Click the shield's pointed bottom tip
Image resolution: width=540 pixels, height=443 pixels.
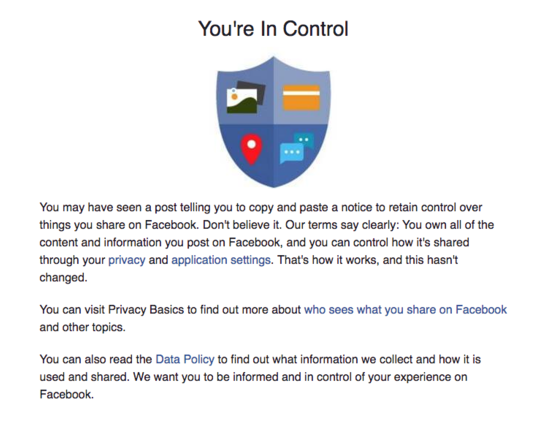click(273, 185)
